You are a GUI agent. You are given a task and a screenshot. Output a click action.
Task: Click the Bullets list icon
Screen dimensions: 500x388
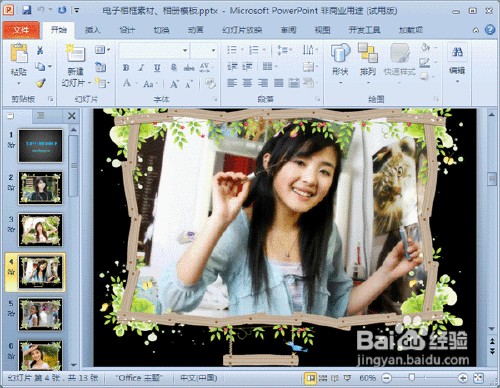click(232, 50)
